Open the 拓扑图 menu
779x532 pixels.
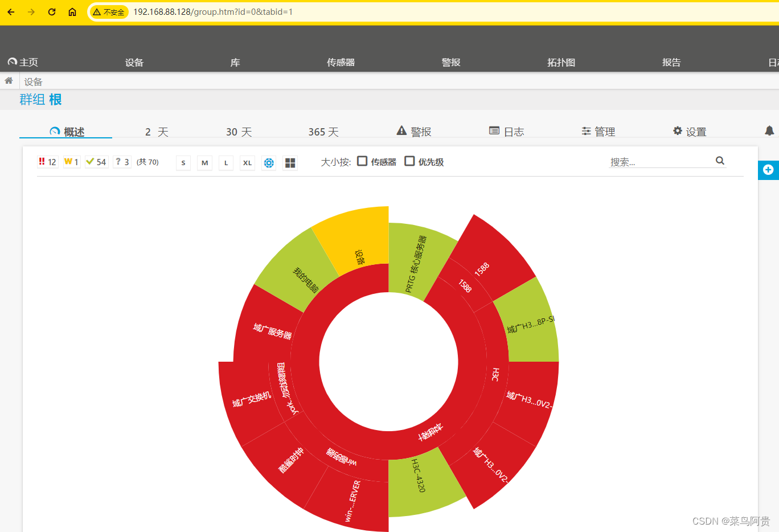coord(561,62)
